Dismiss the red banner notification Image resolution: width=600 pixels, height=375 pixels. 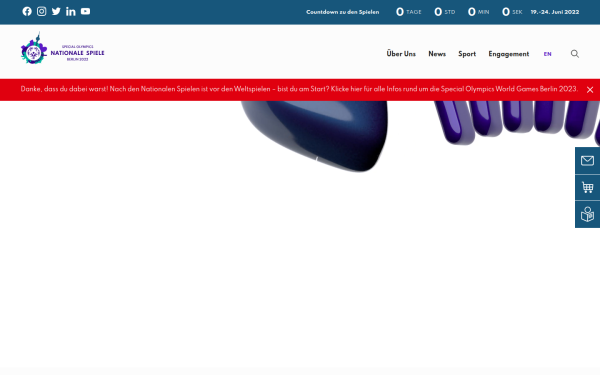tap(590, 90)
